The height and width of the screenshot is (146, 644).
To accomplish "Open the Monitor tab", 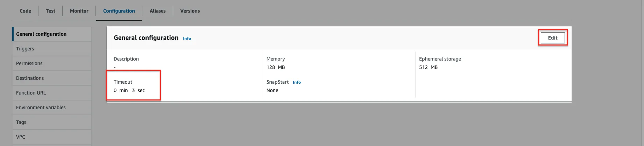I will tap(79, 11).
